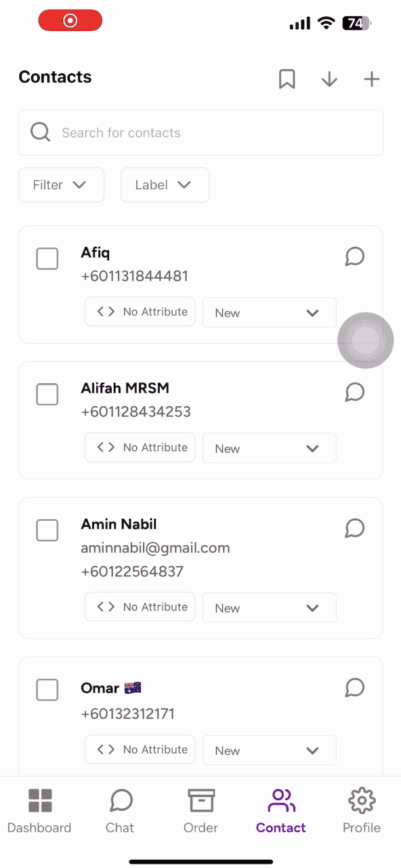Focus the Search for contacts field
Viewport: 401px width, 868px height.
(201, 133)
